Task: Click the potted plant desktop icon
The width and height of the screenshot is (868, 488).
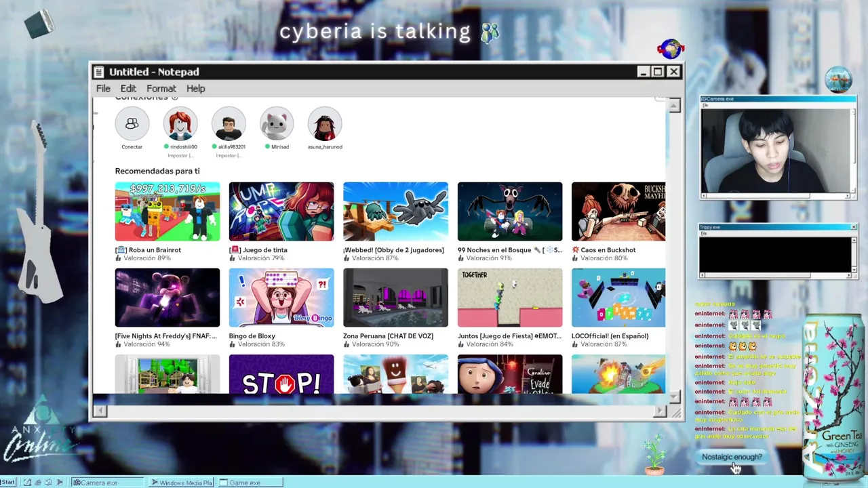Action: click(x=654, y=455)
